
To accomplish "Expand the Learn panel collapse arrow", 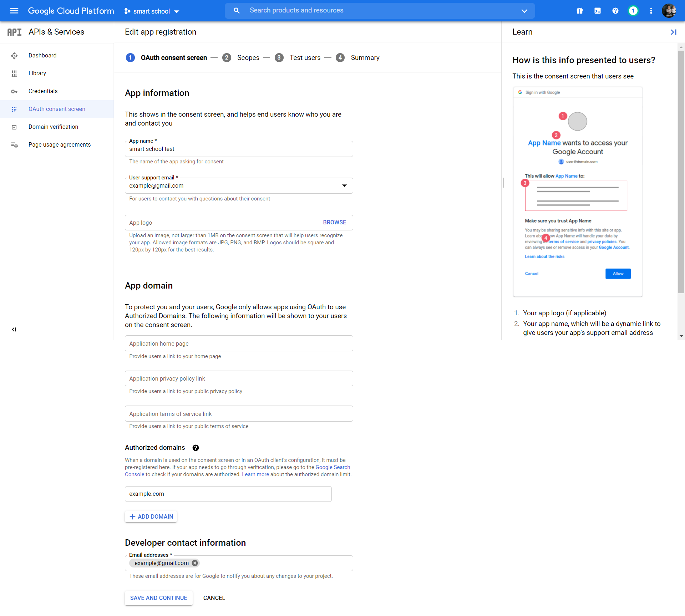I will click(674, 31).
